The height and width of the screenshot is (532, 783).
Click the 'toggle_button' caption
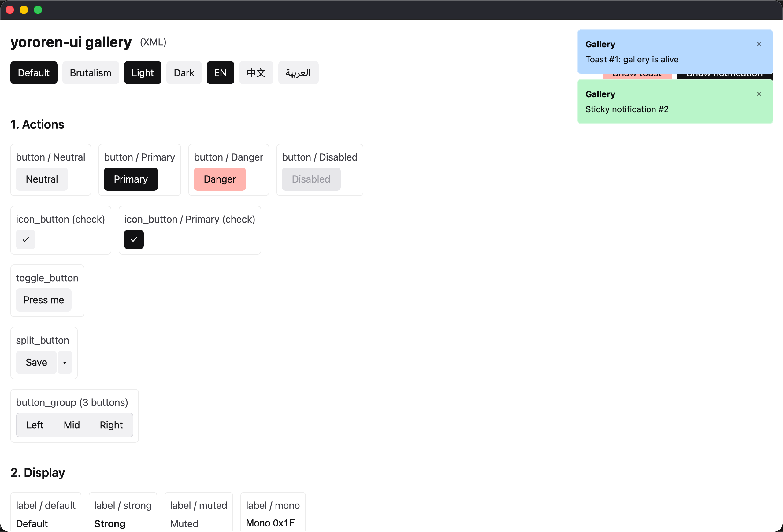click(x=47, y=278)
